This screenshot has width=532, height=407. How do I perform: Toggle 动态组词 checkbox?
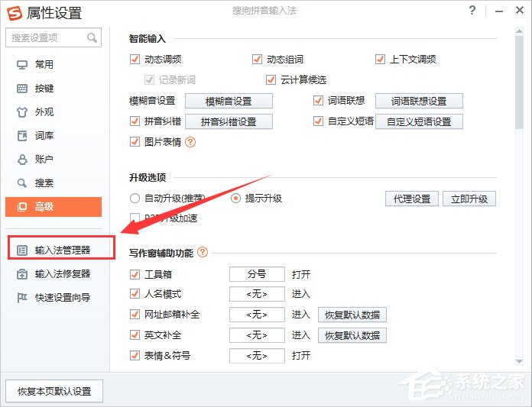[257, 60]
